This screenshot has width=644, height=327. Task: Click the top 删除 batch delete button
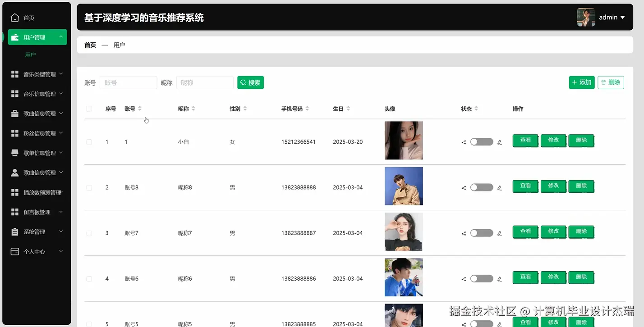(x=611, y=82)
